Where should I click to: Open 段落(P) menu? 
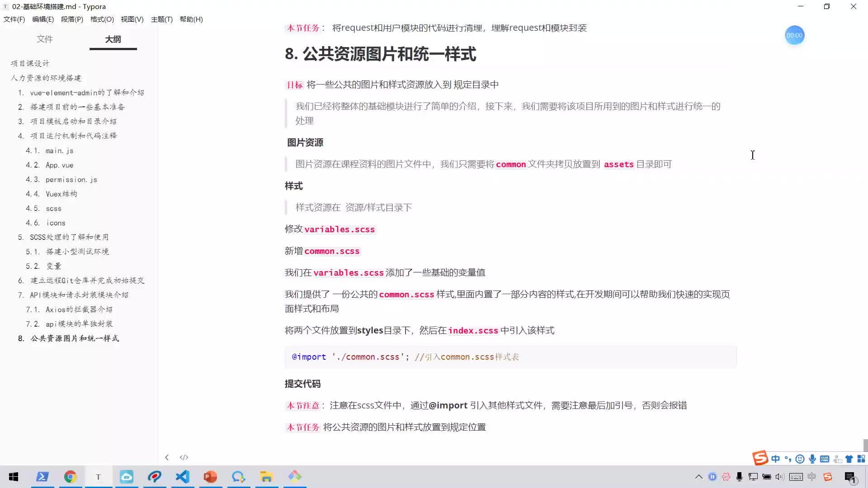[72, 19]
